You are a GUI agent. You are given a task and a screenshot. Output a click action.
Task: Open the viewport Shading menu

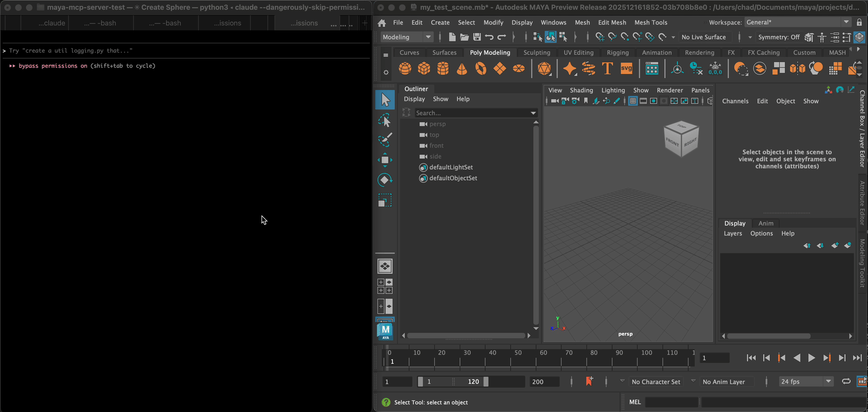click(581, 90)
